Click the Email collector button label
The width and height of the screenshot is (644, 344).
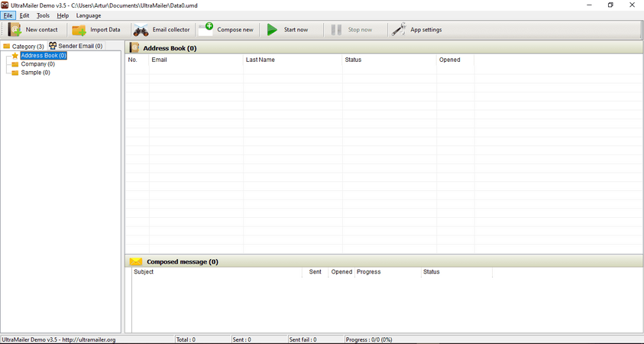[x=171, y=30]
